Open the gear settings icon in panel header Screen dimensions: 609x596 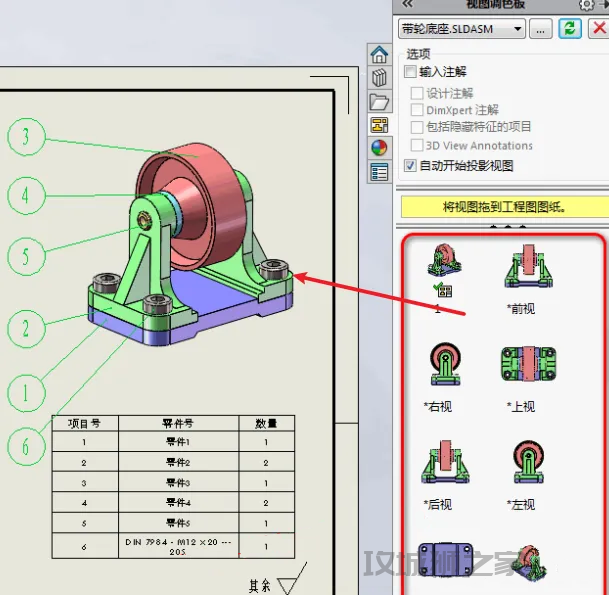tap(586, 5)
